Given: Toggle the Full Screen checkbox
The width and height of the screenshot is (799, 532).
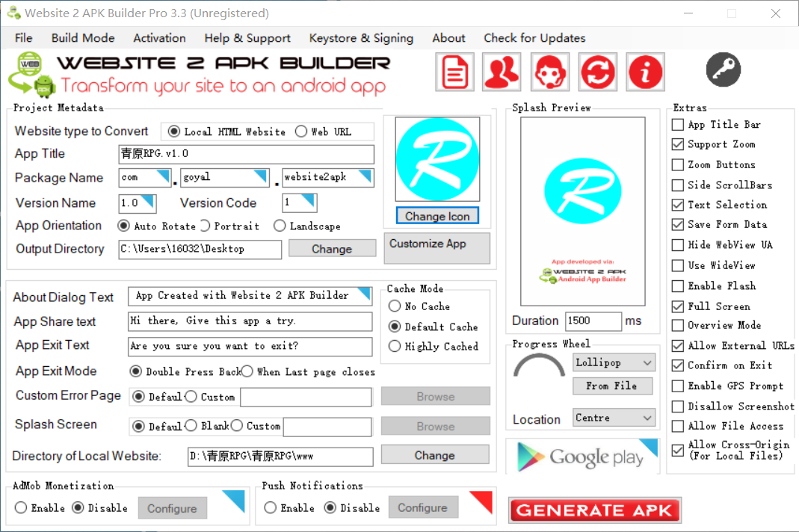Looking at the screenshot, I should (678, 307).
